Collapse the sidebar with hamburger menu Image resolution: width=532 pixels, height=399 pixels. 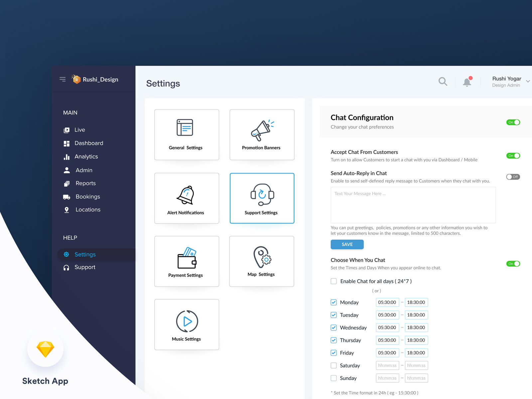pos(62,79)
